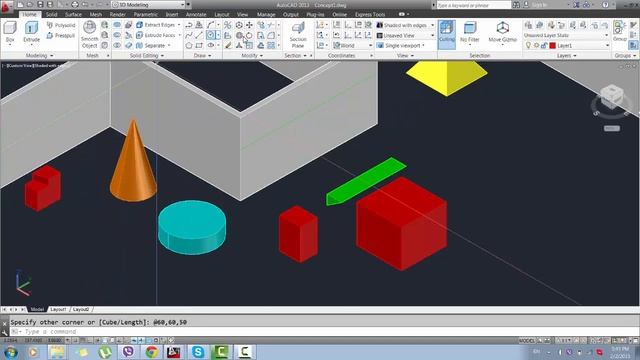640x360 pixels.
Task: Go to the Render ribbon tab
Action: (118, 14)
